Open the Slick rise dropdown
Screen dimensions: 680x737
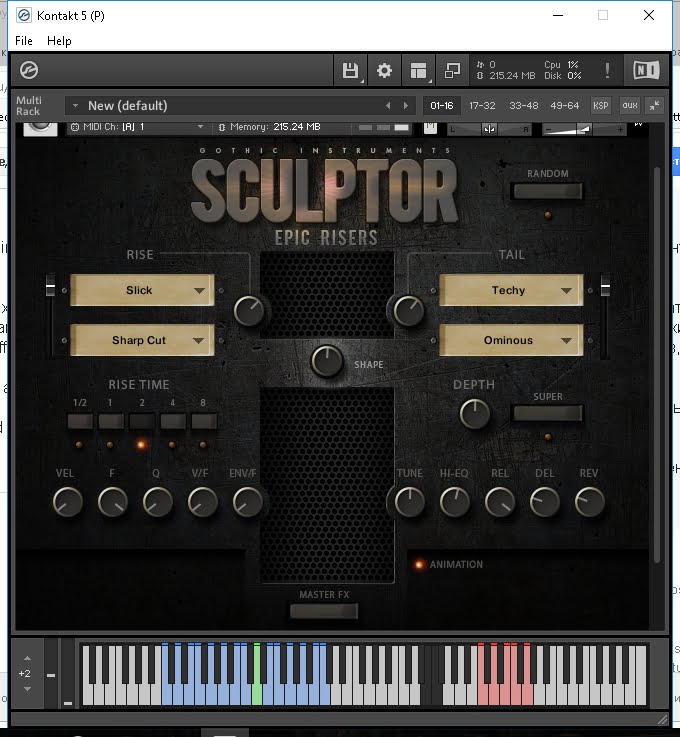click(x=142, y=290)
